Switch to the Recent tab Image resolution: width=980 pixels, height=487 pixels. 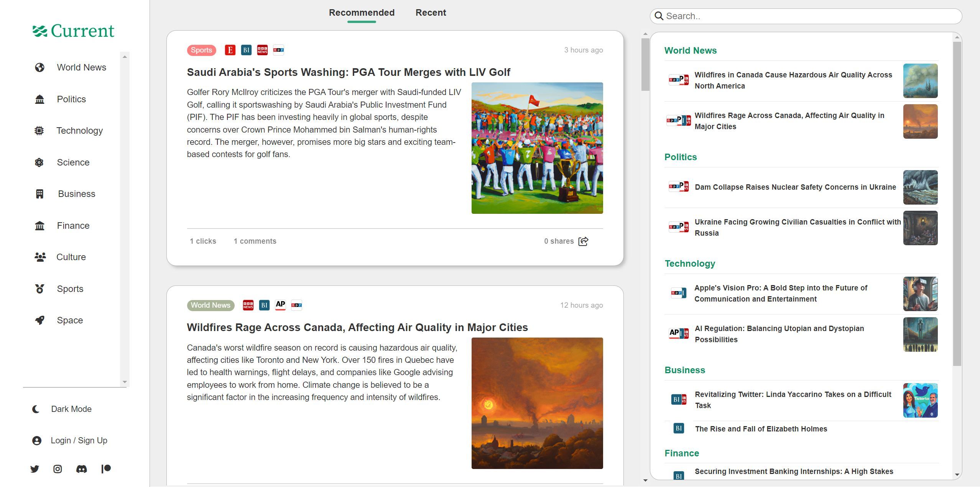coord(431,13)
